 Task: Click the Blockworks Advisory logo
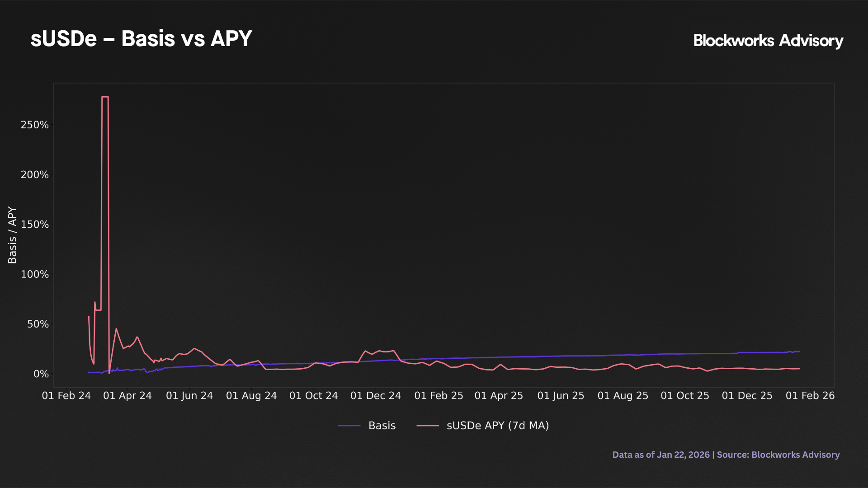pyautogui.click(x=768, y=41)
